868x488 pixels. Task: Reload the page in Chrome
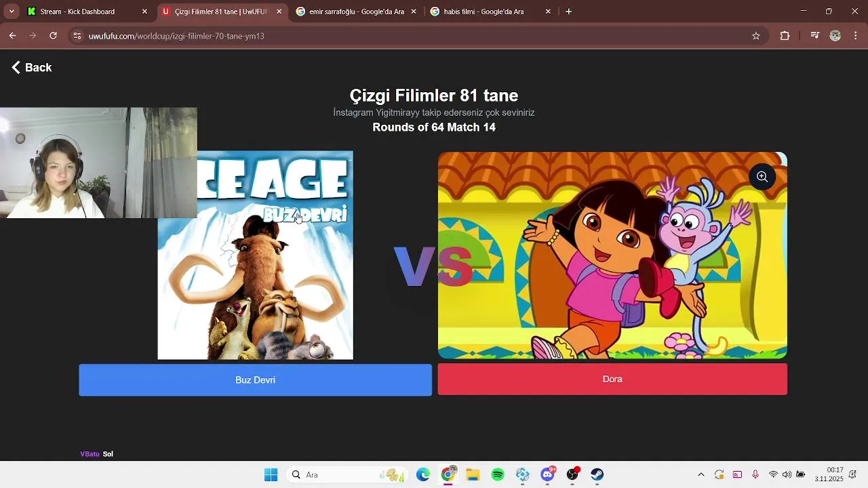53,36
